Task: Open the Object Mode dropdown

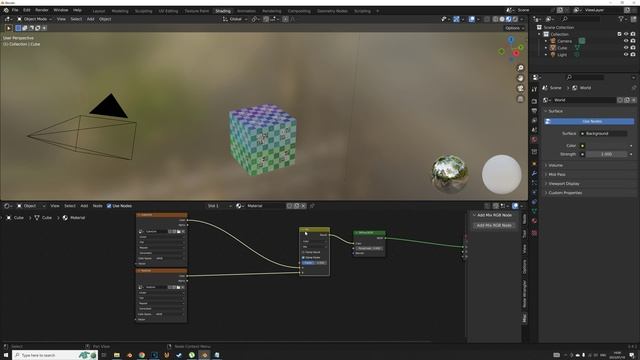Action: point(34,19)
